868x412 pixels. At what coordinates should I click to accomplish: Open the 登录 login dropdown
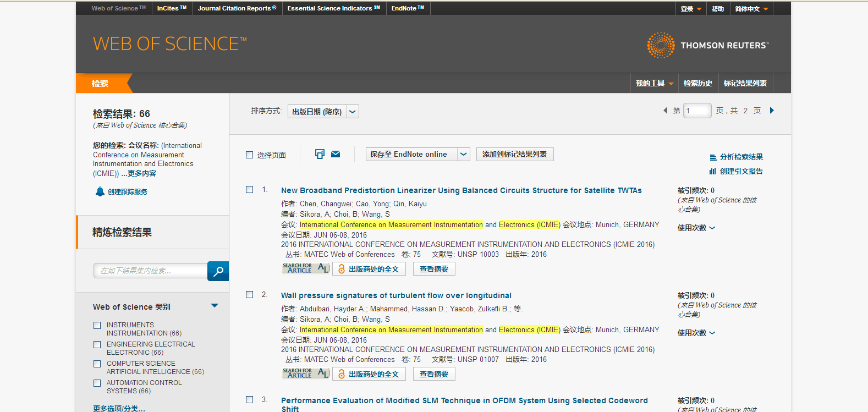(691, 9)
